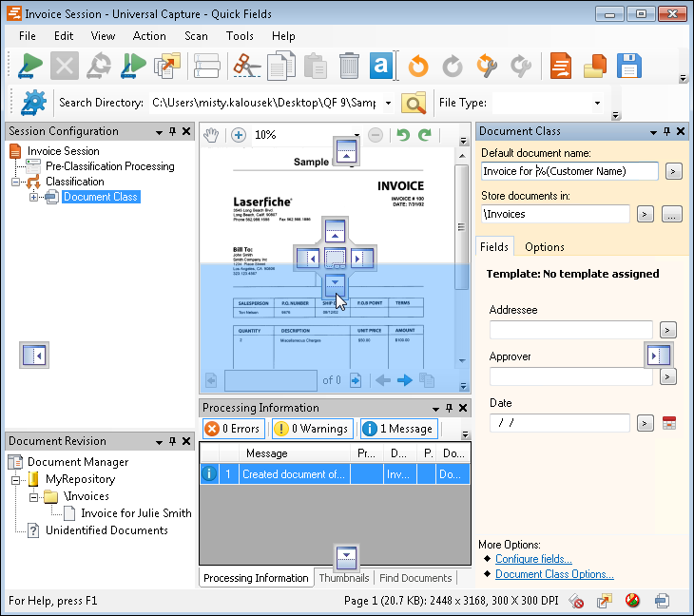694x616 pixels.
Task: Open the Document Class Options link
Action: [554, 574]
